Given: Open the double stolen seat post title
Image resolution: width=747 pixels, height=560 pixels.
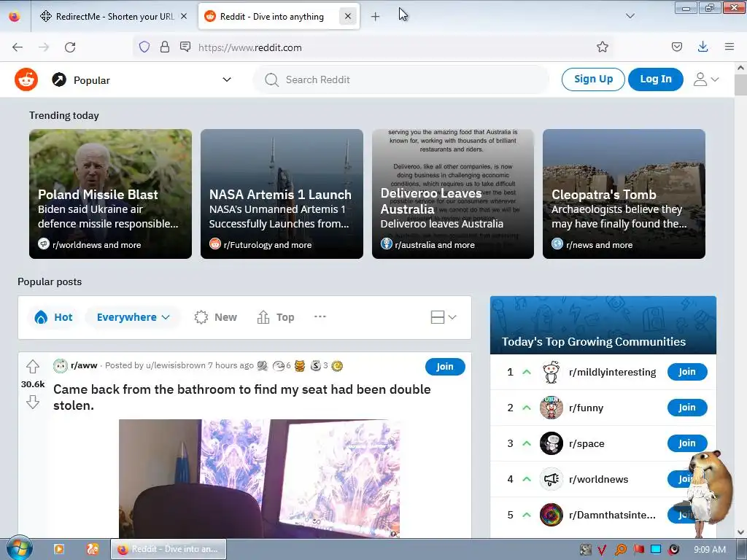Looking at the screenshot, I should (242, 397).
